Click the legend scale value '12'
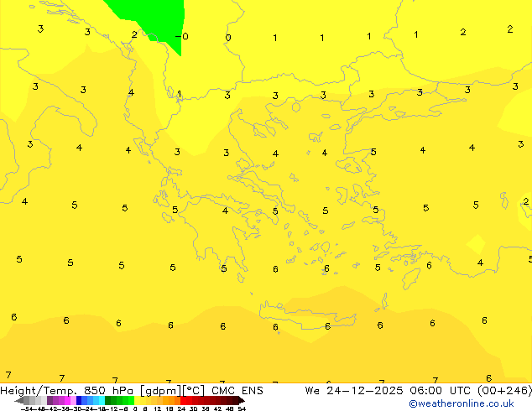Viewport: 532px width, 411px height. (x=157, y=408)
